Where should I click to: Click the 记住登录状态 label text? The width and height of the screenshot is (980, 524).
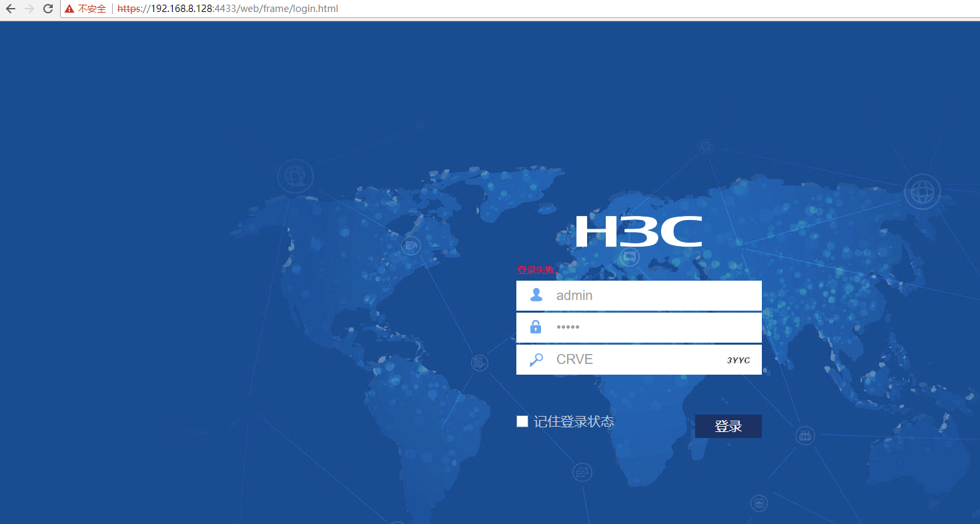[574, 421]
